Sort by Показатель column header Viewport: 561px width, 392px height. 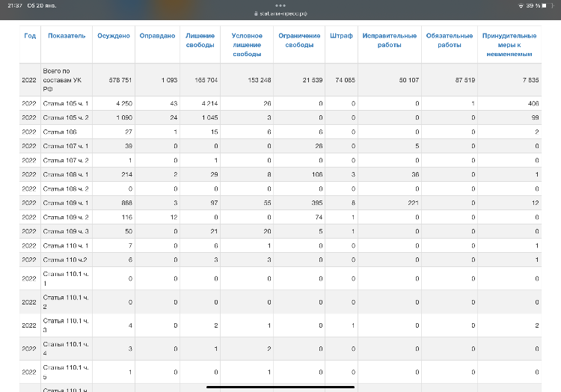pos(67,36)
